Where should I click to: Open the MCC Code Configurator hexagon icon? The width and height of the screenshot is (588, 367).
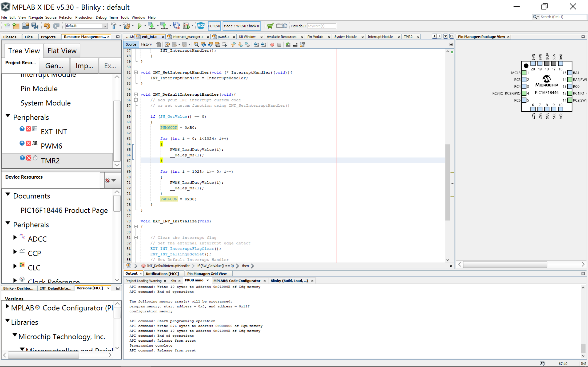point(201,26)
